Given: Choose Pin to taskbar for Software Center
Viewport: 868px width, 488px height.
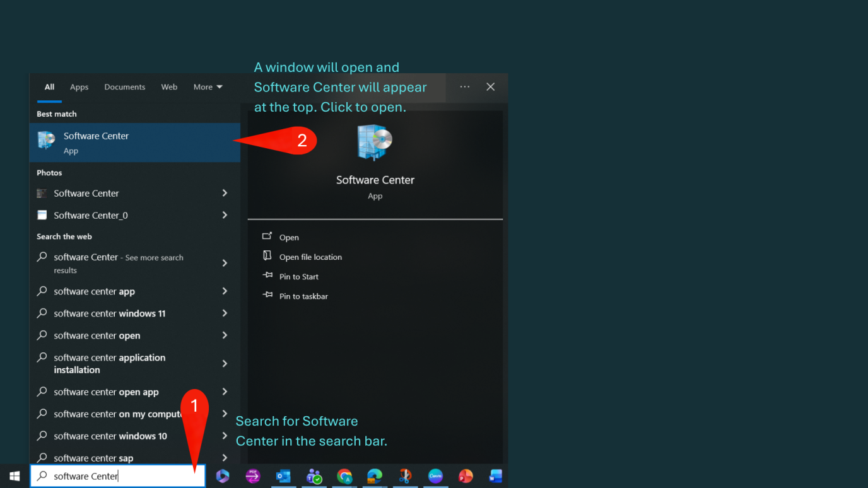Looking at the screenshot, I should (x=303, y=296).
